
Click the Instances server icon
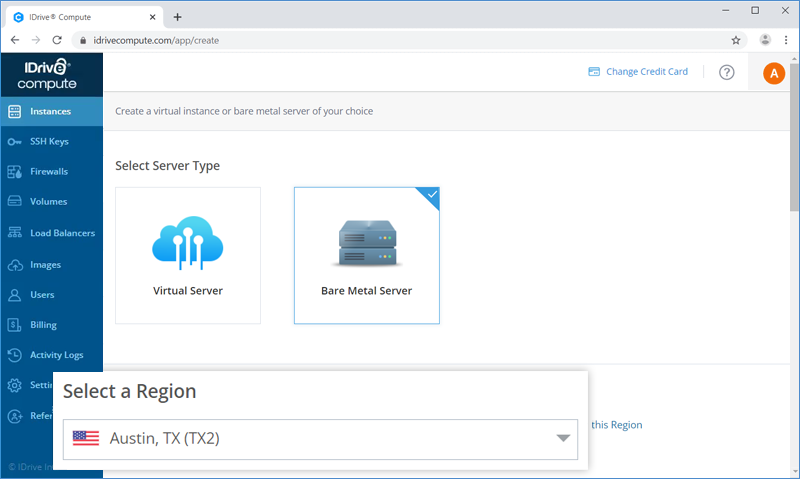click(x=15, y=111)
